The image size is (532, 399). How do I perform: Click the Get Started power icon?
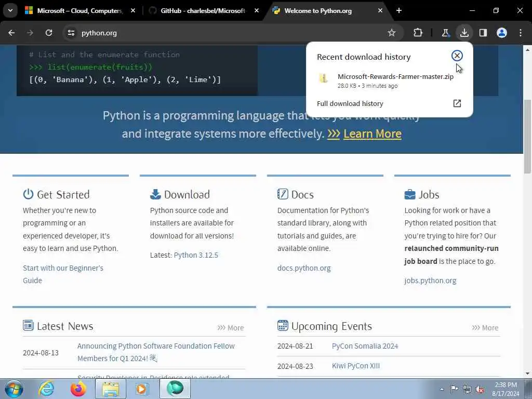point(28,194)
